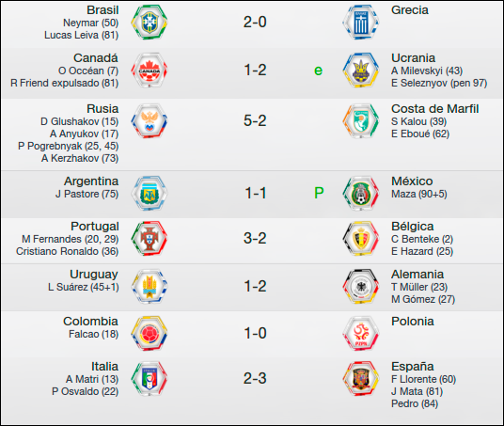Screen dimensions: 504x426
Task: Click the Polonia PZPN crest
Action: (x=361, y=333)
